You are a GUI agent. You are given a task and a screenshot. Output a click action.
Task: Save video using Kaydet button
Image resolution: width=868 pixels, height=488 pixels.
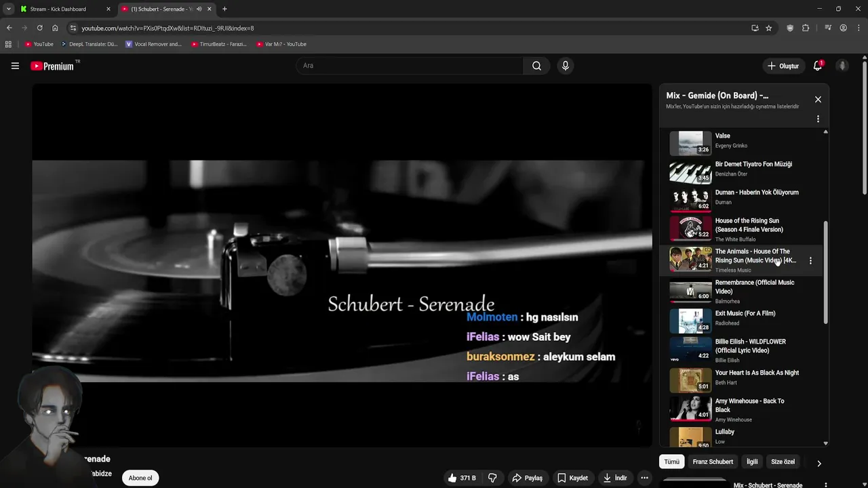(x=572, y=478)
